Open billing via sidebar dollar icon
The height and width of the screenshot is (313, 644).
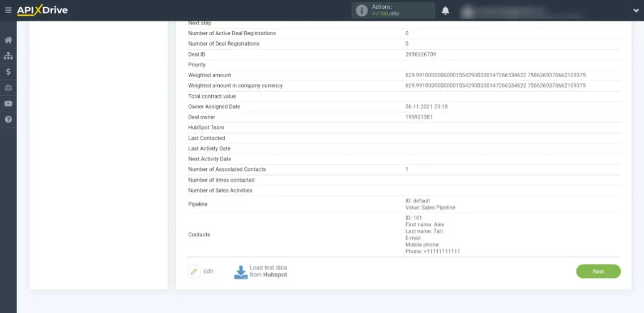click(x=8, y=72)
